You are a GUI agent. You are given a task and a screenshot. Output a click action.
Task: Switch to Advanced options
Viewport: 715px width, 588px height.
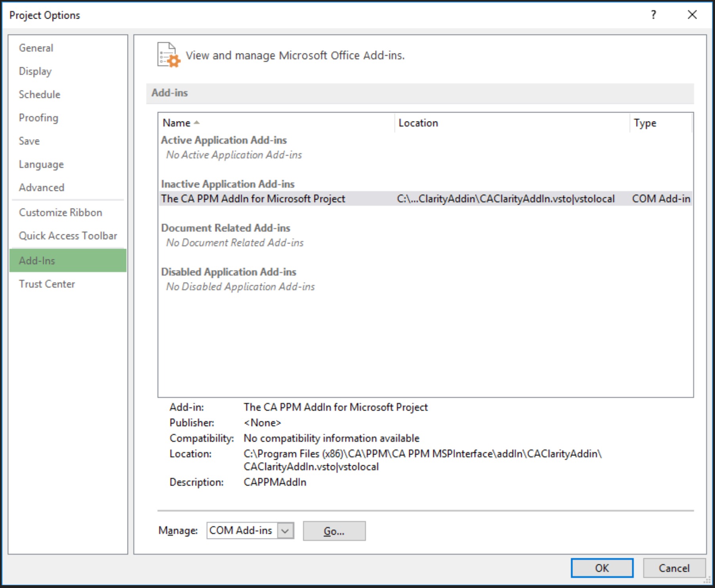pos(42,188)
